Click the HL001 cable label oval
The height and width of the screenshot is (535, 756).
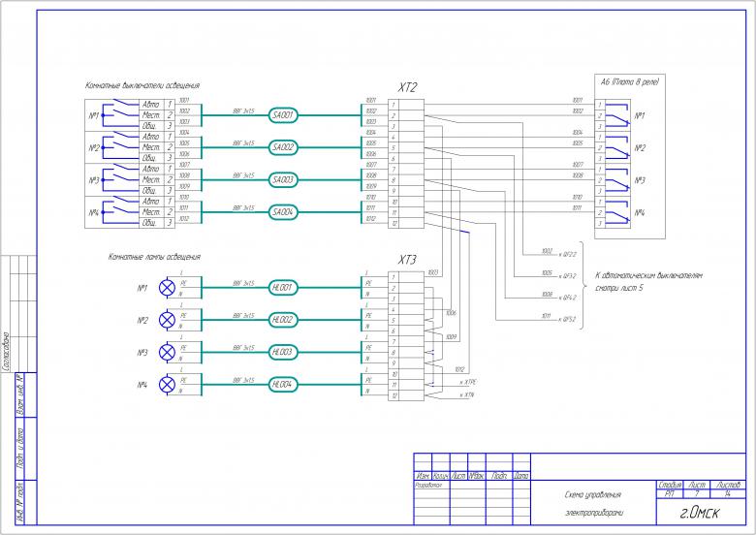click(x=283, y=288)
